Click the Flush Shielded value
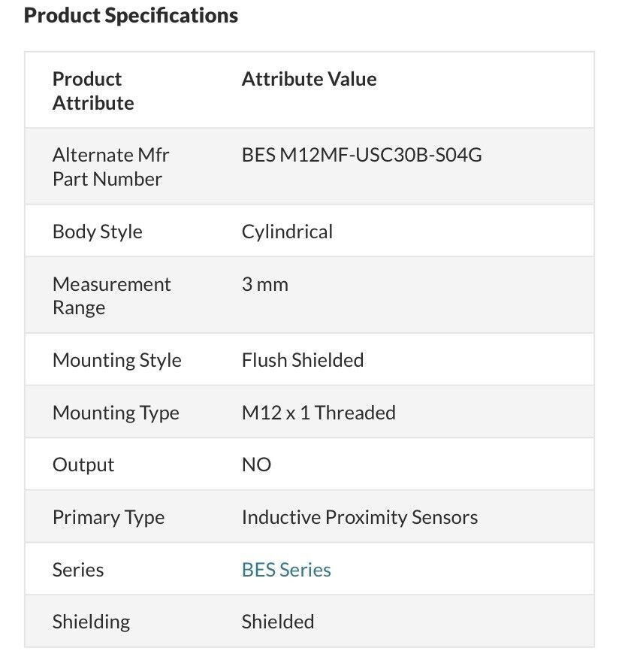This screenshot has width=622, height=672. [303, 360]
